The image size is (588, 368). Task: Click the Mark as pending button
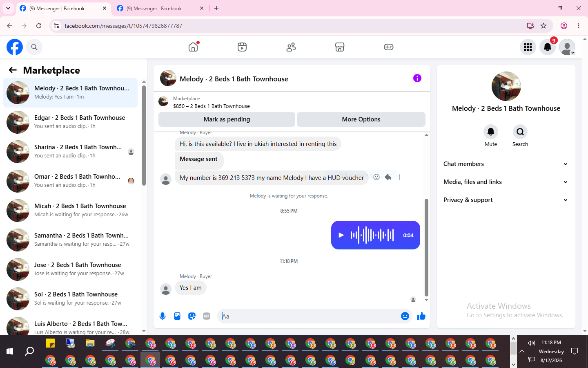coord(227,119)
